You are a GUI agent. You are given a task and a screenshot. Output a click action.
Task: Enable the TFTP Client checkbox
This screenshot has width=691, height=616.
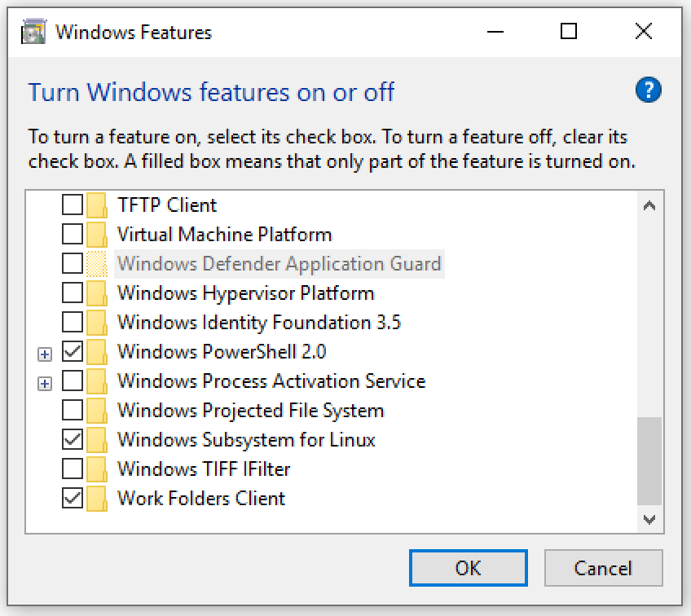tap(73, 205)
